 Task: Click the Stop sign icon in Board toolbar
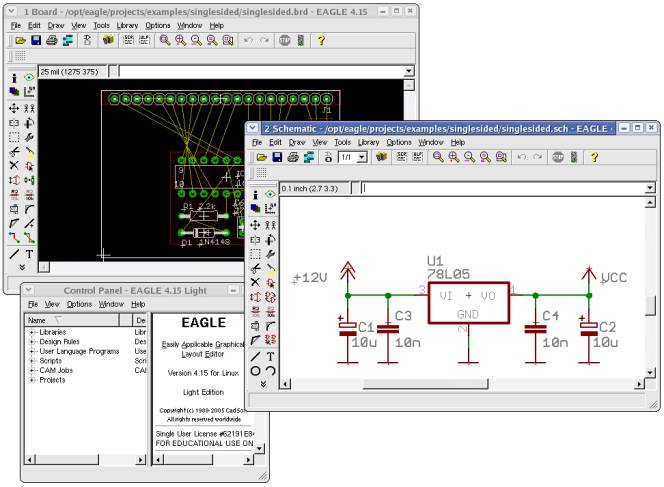pos(285,41)
